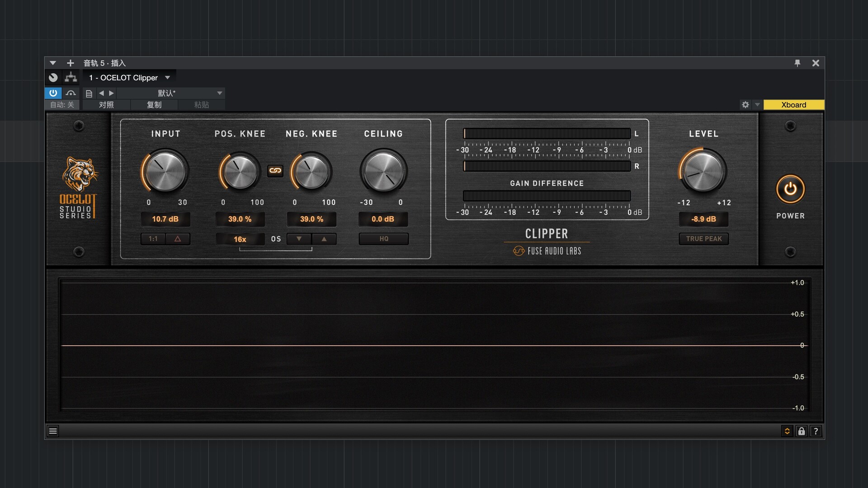Click the 自动: 关 automation mode selector
Image resolution: width=868 pixels, height=488 pixels.
[x=62, y=105]
